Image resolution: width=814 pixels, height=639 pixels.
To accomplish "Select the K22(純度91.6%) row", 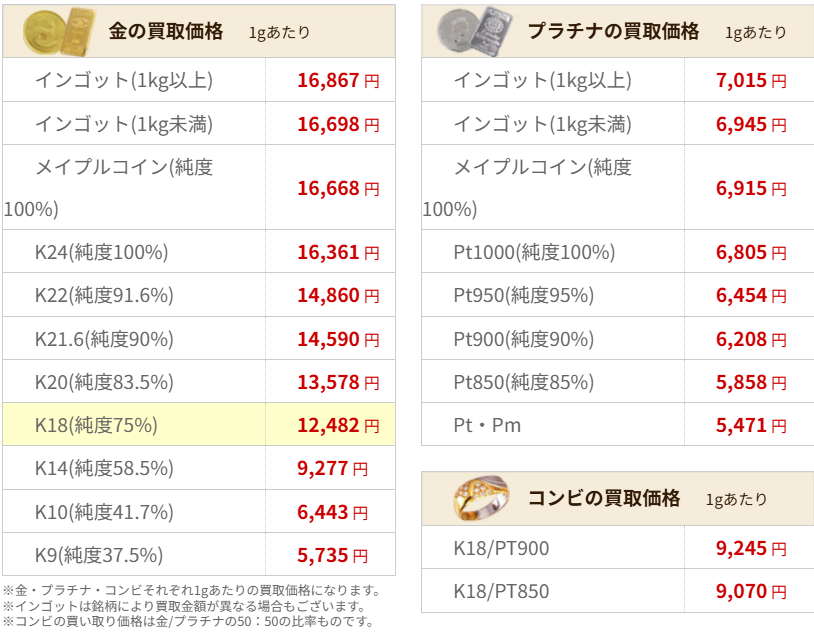I will pyautogui.click(x=199, y=295).
